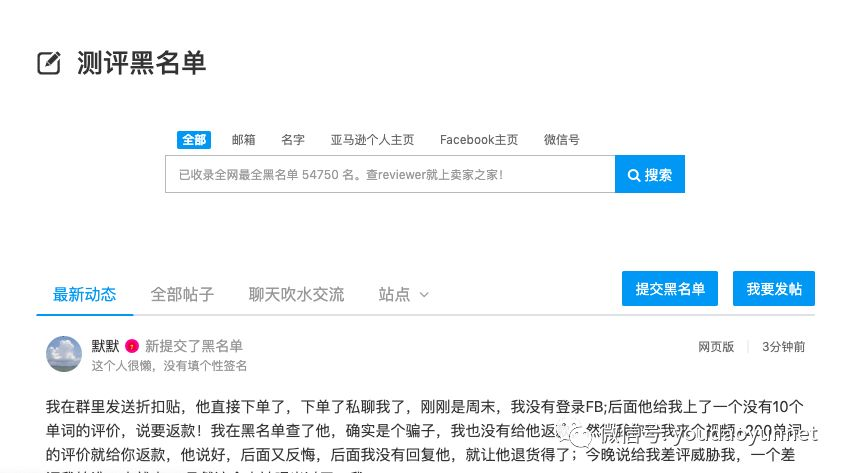Switch to the 最新动态 tab

85,294
